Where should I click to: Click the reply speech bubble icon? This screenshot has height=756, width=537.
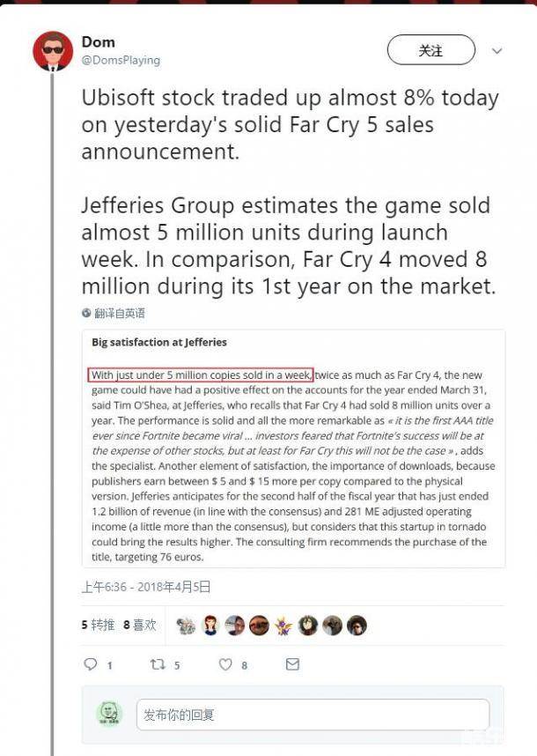point(90,664)
